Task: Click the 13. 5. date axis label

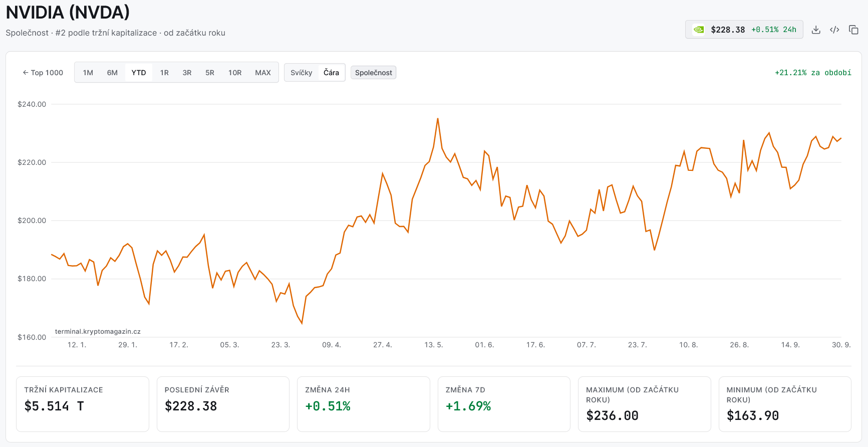Action: point(434,345)
